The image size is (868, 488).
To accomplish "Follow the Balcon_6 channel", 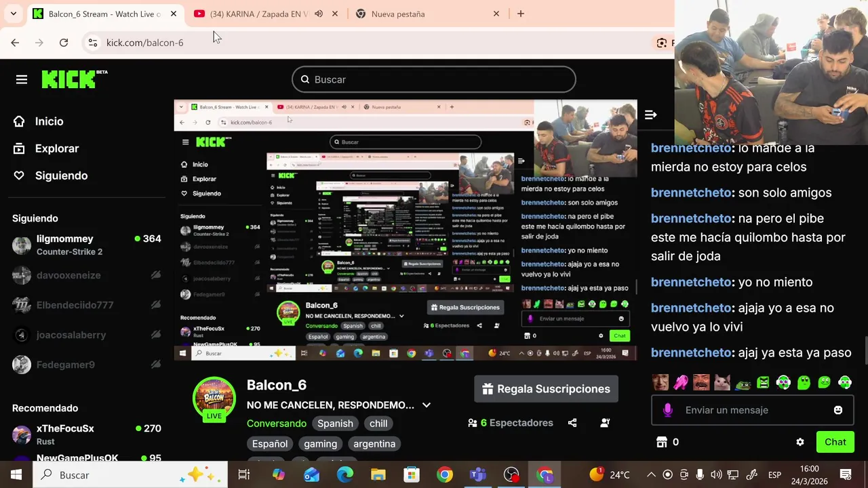I will pyautogui.click(x=605, y=423).
